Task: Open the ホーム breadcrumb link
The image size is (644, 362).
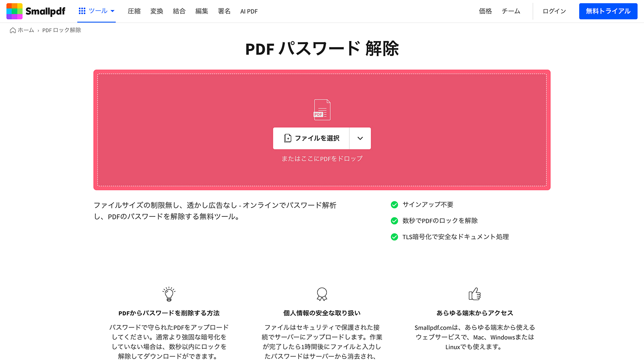Action: click(x=26, y=30)
